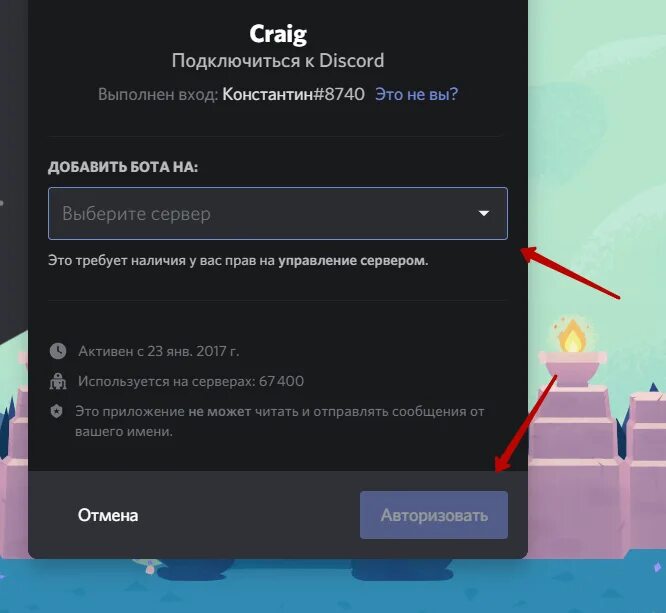Click the upper red arrow annotation
Screen dimensions: 666x613
tap(570, 272)
